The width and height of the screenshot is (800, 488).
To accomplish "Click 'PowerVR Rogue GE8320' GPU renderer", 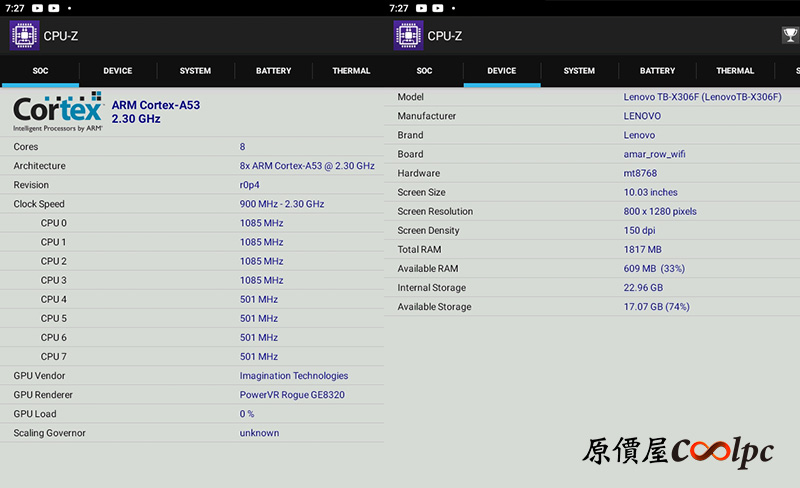I will [x=292, y=395].
